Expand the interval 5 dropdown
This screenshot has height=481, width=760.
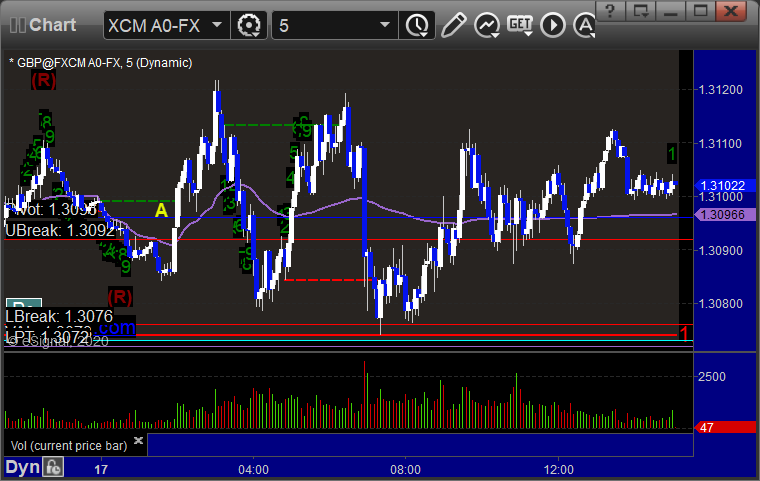385,25
